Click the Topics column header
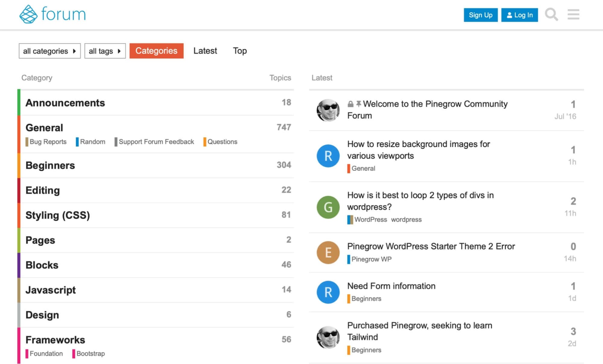The image size is (603, 364). [x=280, y=78]
